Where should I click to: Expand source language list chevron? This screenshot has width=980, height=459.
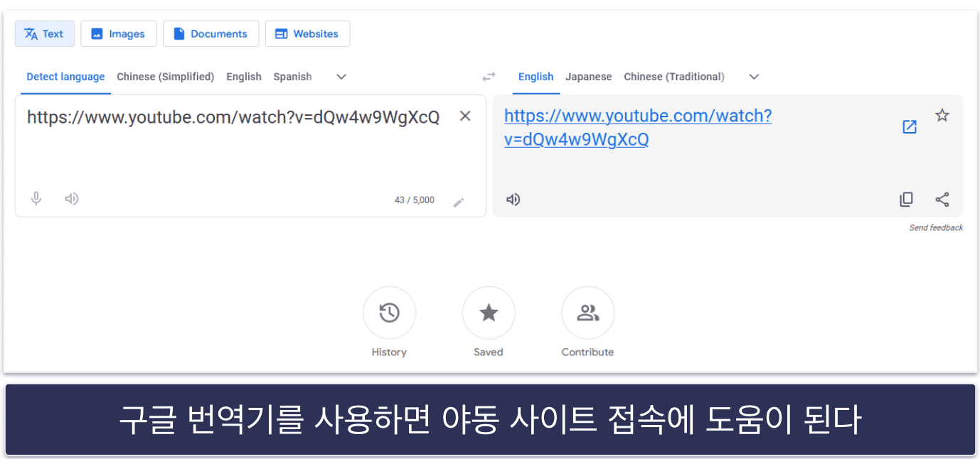(341, 77)
